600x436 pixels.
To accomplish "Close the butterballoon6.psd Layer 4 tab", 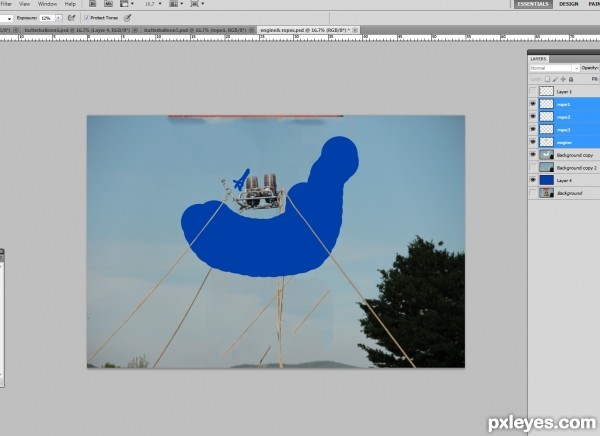I will tap(134, 30).
